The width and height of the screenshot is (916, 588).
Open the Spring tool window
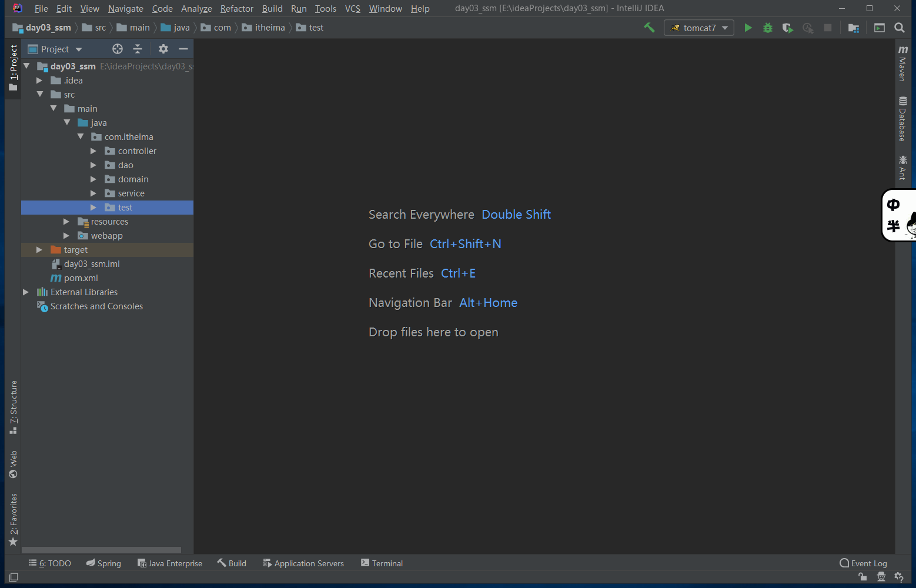click(103, 563)
